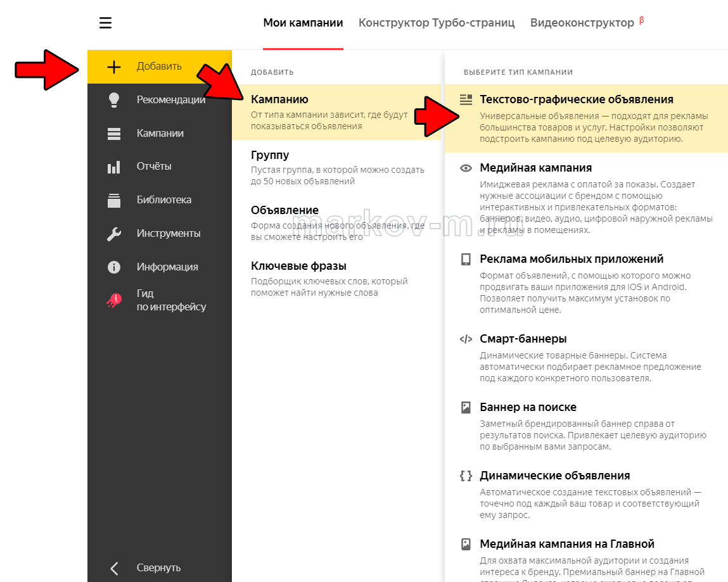Switch to the Мои кампании tab

click(303, 23)
